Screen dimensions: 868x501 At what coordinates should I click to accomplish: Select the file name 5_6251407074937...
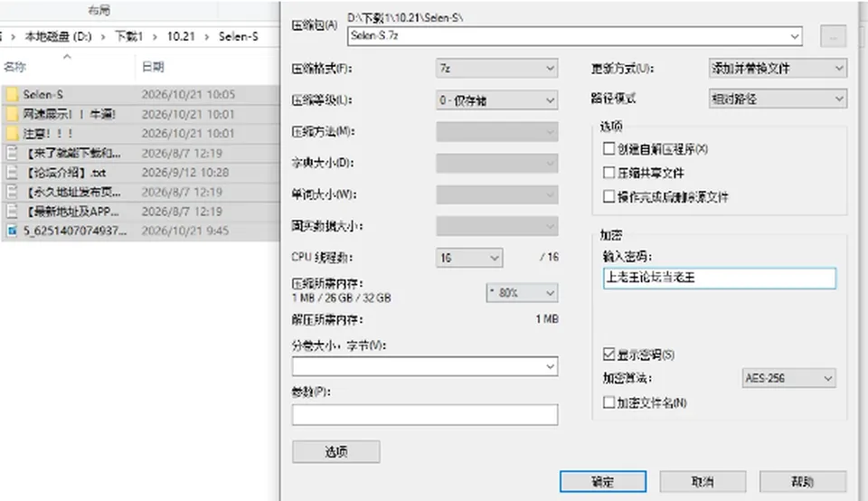pos(75,231)
